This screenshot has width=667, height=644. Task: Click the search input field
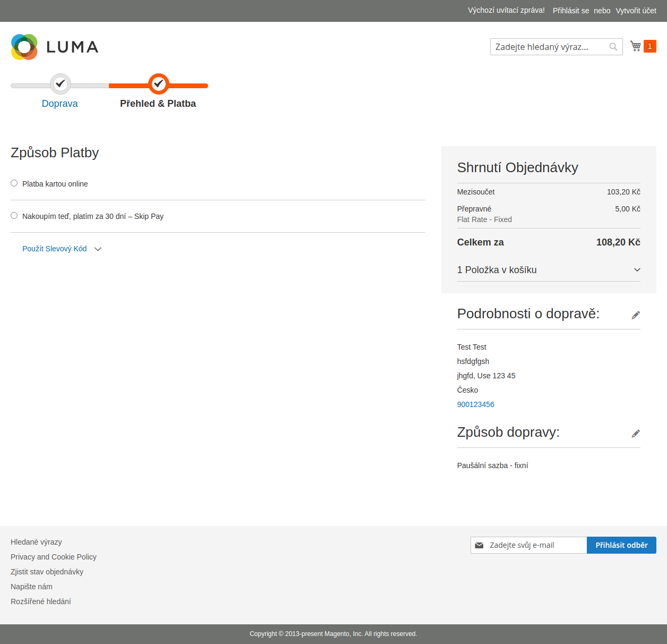[550, 47]
